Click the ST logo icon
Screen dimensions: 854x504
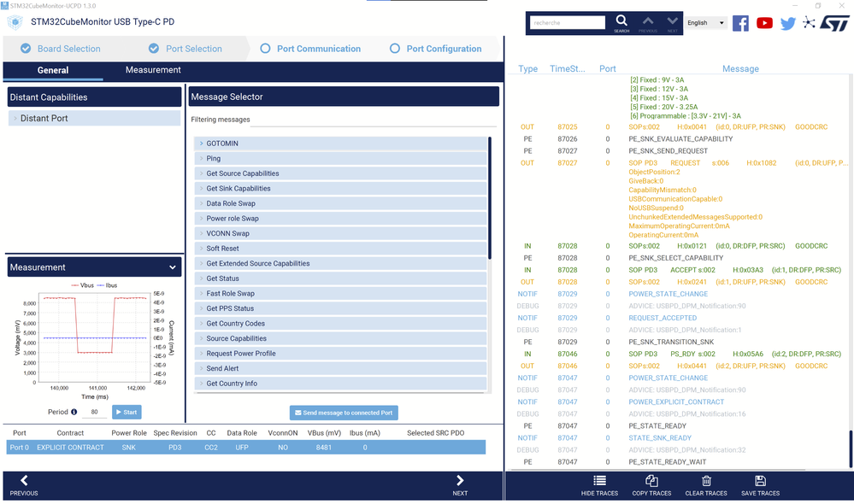(x=834, y=23)
